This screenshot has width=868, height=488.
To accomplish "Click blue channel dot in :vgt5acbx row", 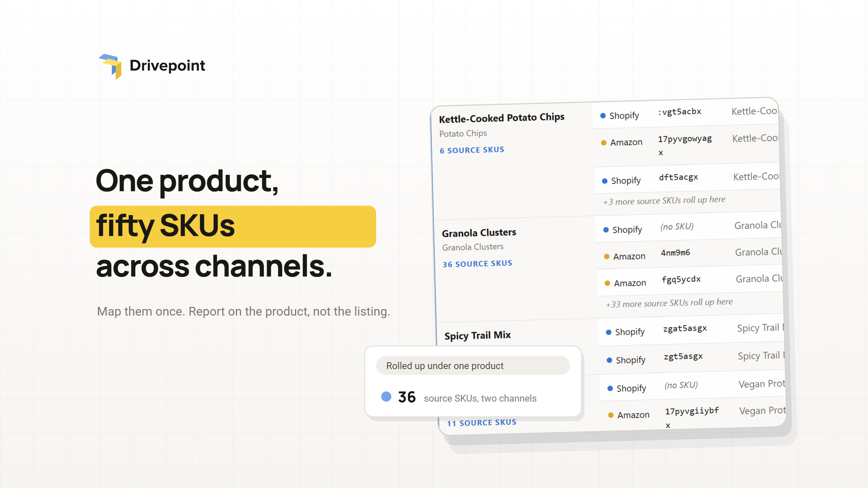I will 603,116.
